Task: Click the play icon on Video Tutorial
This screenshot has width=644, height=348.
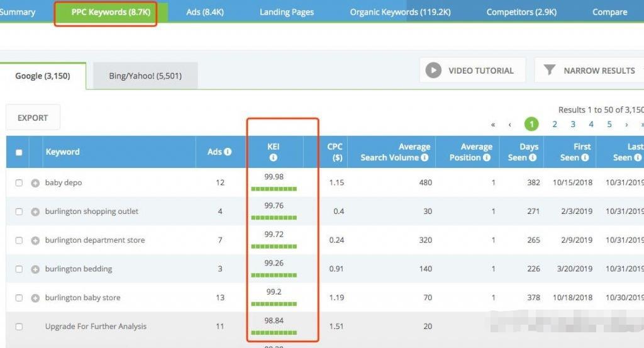Action: click(x=433, y=70)
